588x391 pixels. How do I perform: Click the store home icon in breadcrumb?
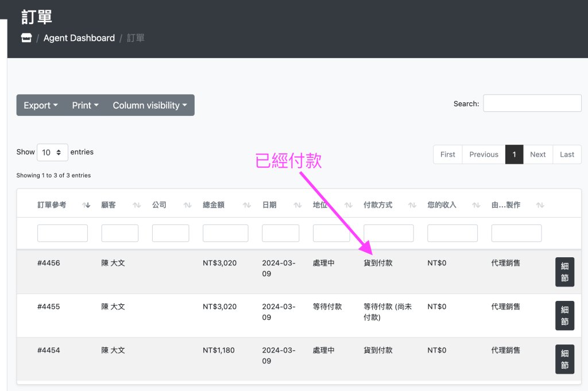(26, 38)
